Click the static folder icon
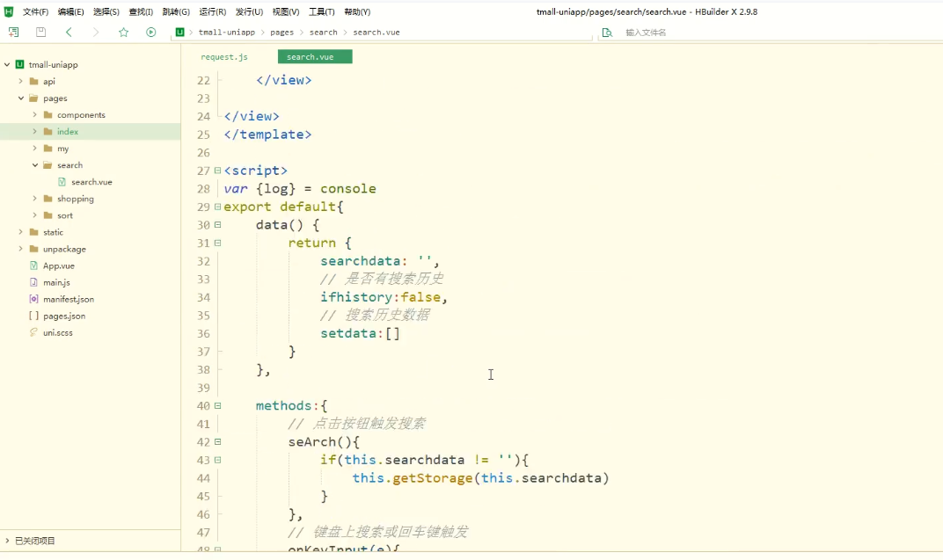This screenshot has height=560, width=943. tap(33, 232)
